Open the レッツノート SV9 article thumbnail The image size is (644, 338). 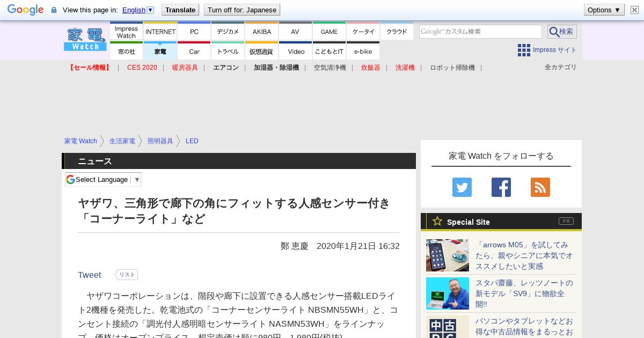[448, 293]
